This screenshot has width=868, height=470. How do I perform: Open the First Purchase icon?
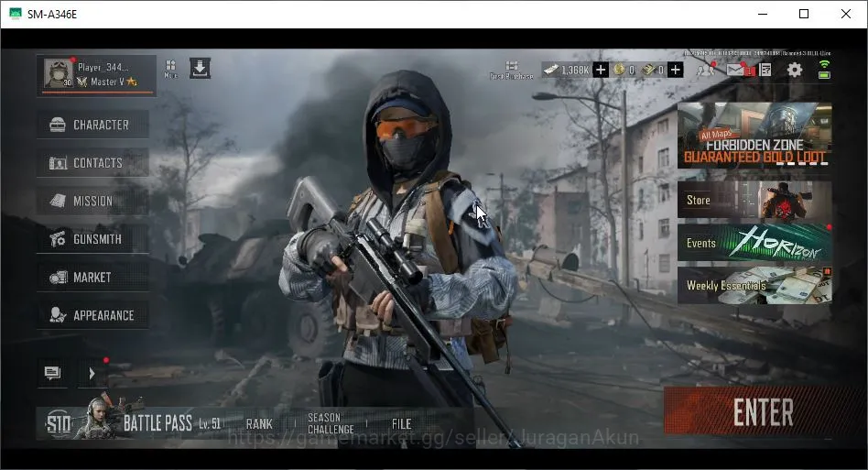[512, 70]
